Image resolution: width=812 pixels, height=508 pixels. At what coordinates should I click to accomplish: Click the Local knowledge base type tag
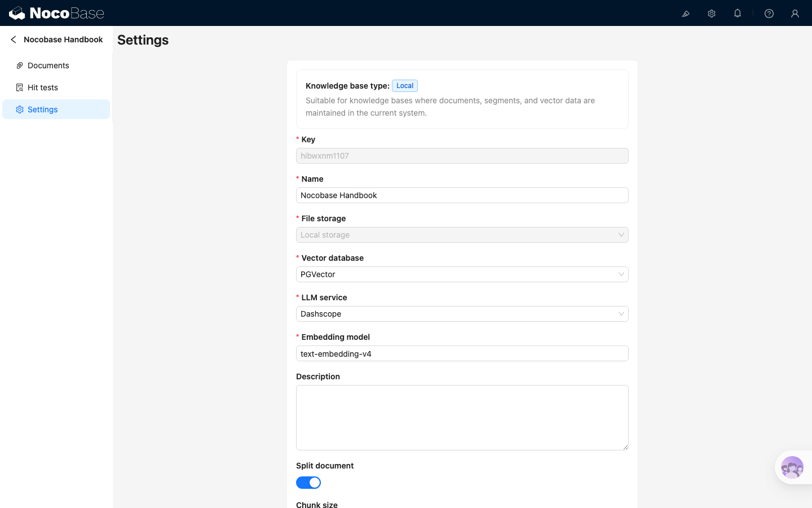coord(405,86)
